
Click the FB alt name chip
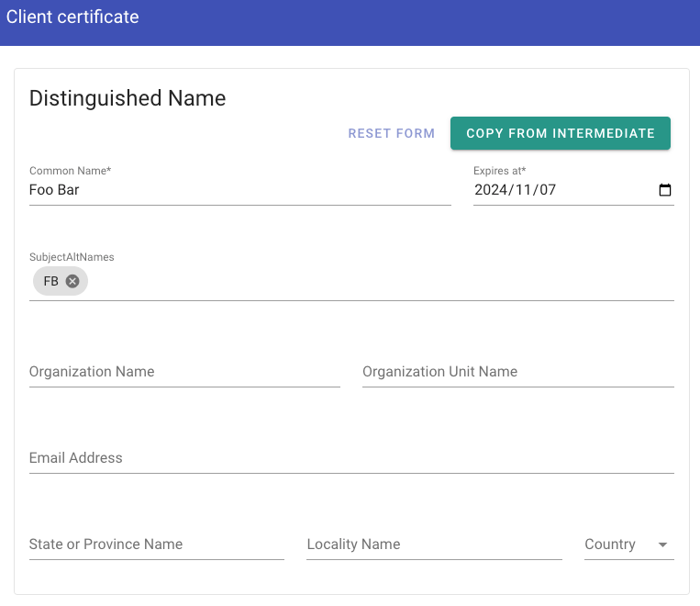pos(50,281)
